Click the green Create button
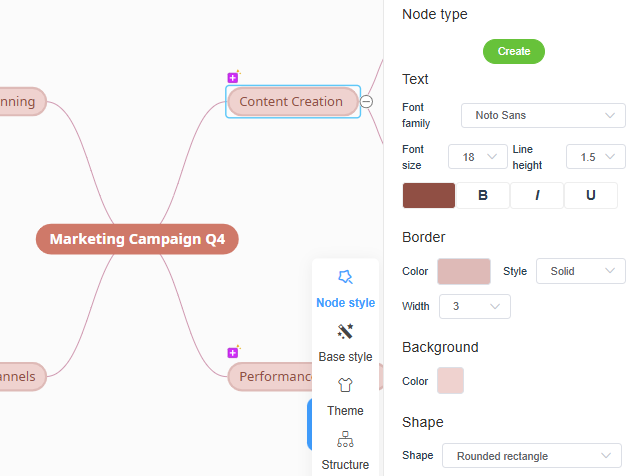This screenshot has height=476, width=639. coord(514,51)
